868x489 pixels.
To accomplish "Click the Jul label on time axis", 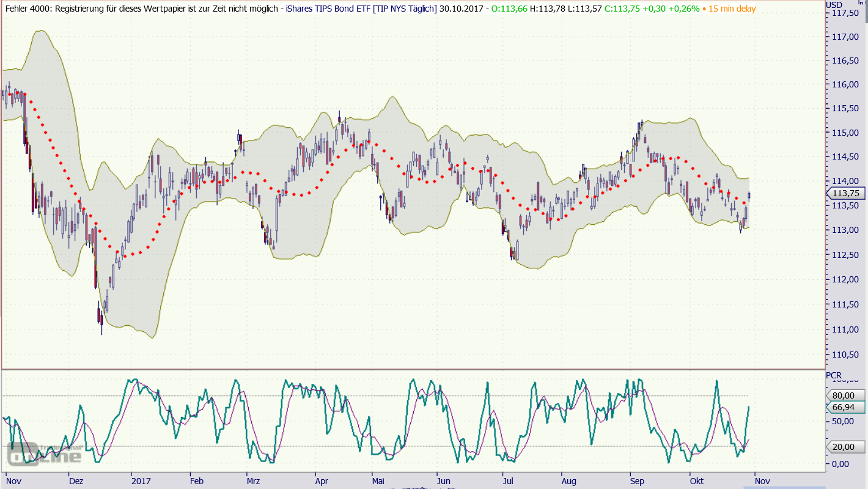I will (x=507, y=481).
